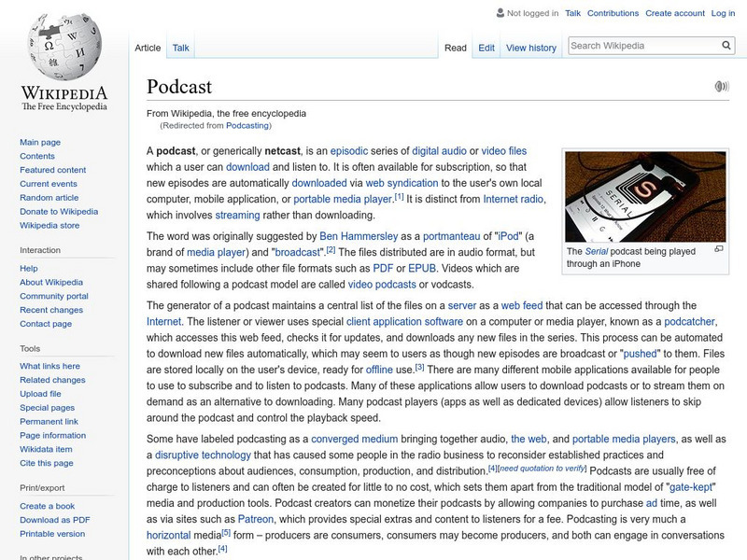Click the Wikipedia globe logo
The width and height of the screenshot is (747, 560).
pos(64,47)
